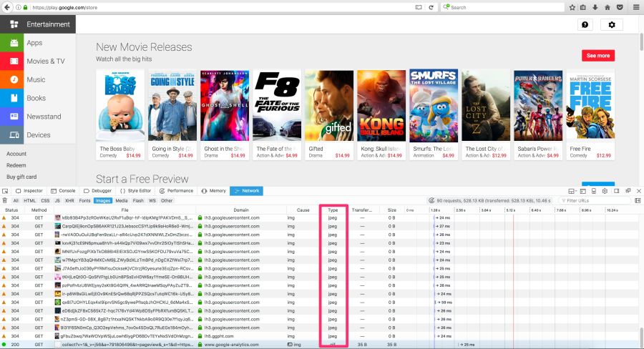Toggle the Media request filter

coord(122,201)
